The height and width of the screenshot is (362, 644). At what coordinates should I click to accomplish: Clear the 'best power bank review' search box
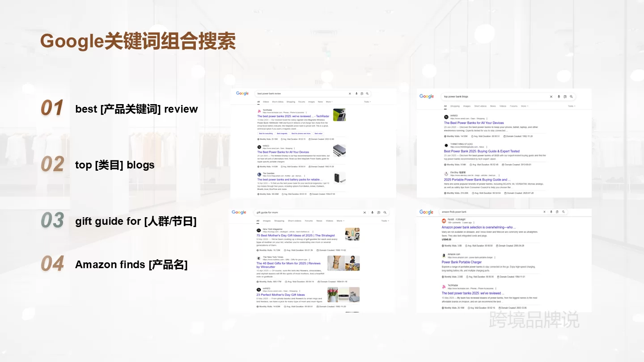pos(350,93)
